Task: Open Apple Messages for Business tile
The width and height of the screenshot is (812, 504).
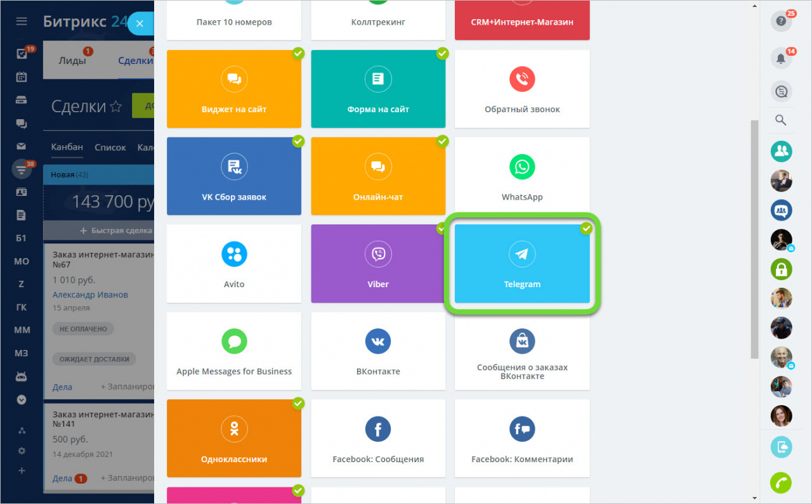Action: pyautogui.click(x=234, y=351)
